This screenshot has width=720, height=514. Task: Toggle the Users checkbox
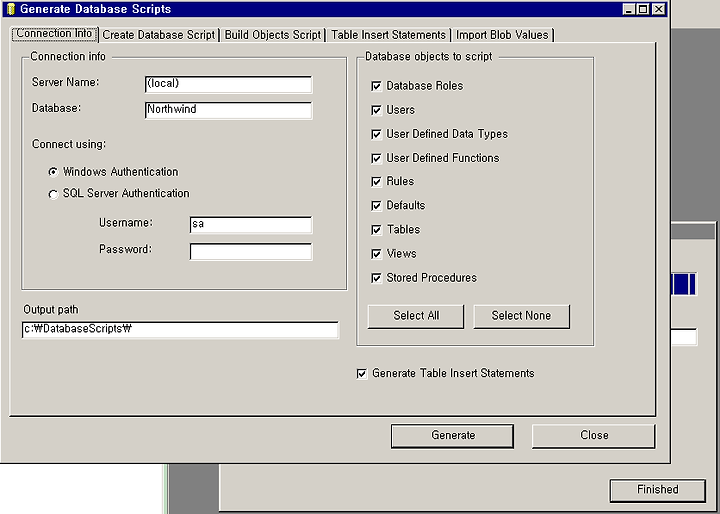click(x=377, y=110)
